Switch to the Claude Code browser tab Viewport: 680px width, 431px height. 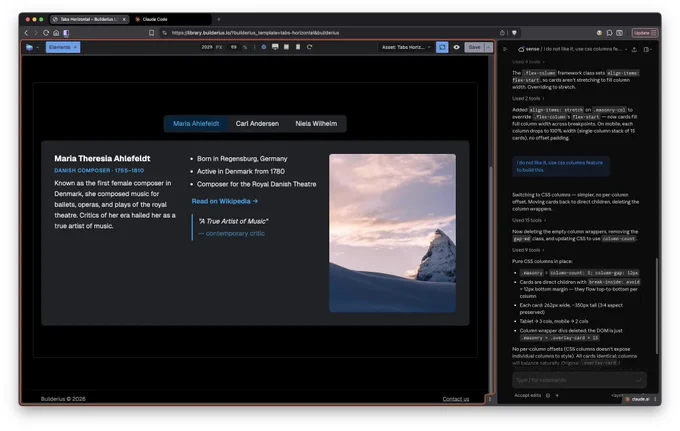pyautogui.click(x=171, y=19)
